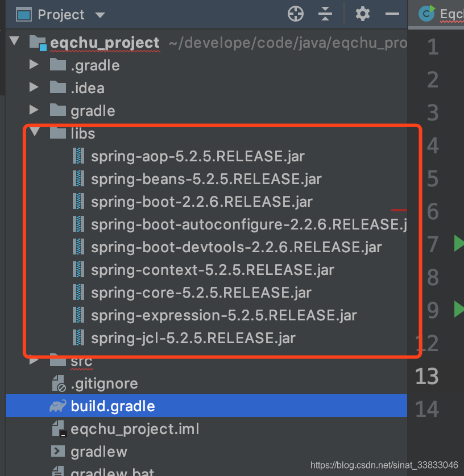Click spring-context jar archive icon
The width and height of the screenshot is (464, 476).
[x=78, y=270]
